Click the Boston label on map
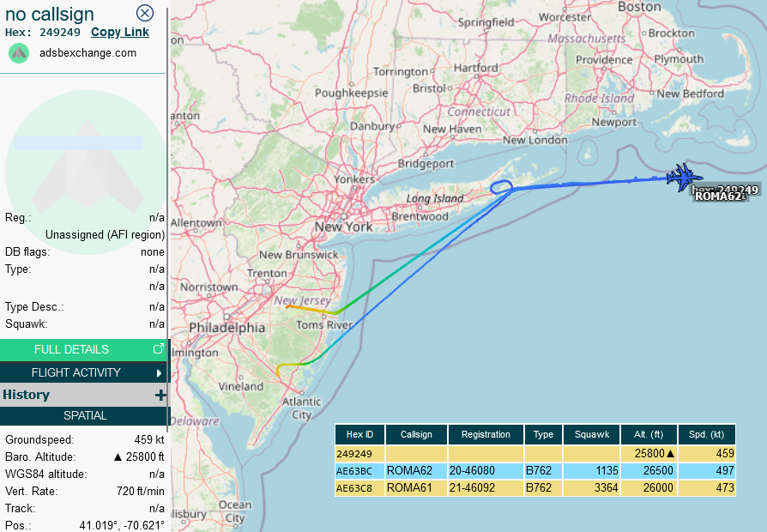This screenshot has width=767, height=532. pos(639,7)
